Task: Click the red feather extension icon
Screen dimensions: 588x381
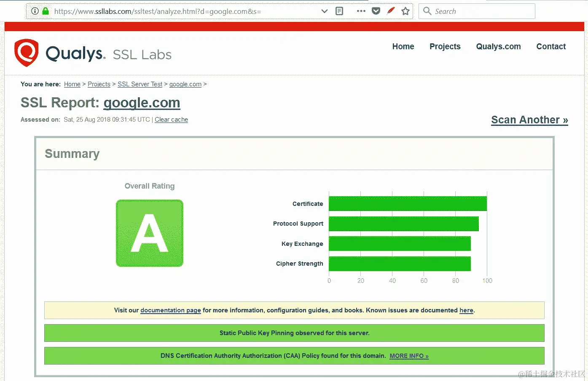Action: tap(391, 11)
